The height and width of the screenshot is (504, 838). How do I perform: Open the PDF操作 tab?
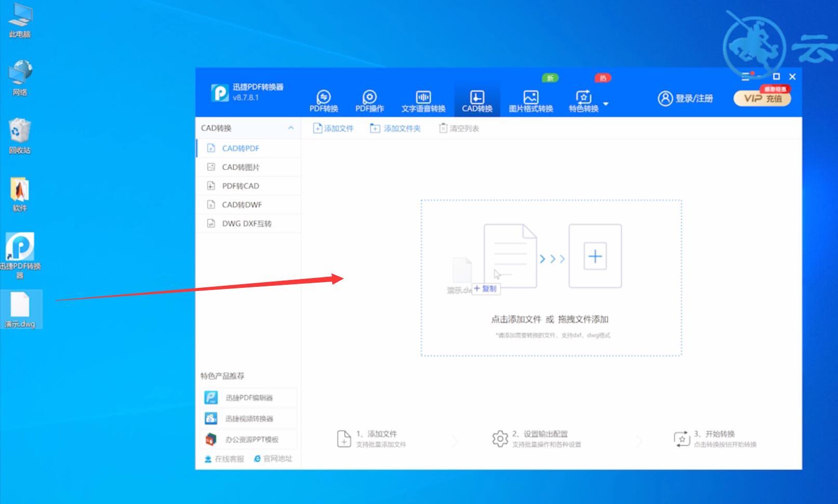[x=369, y=101]
